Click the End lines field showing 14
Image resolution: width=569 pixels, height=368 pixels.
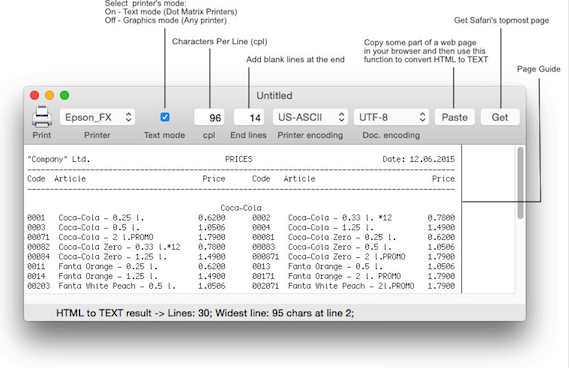click(249, 117)
